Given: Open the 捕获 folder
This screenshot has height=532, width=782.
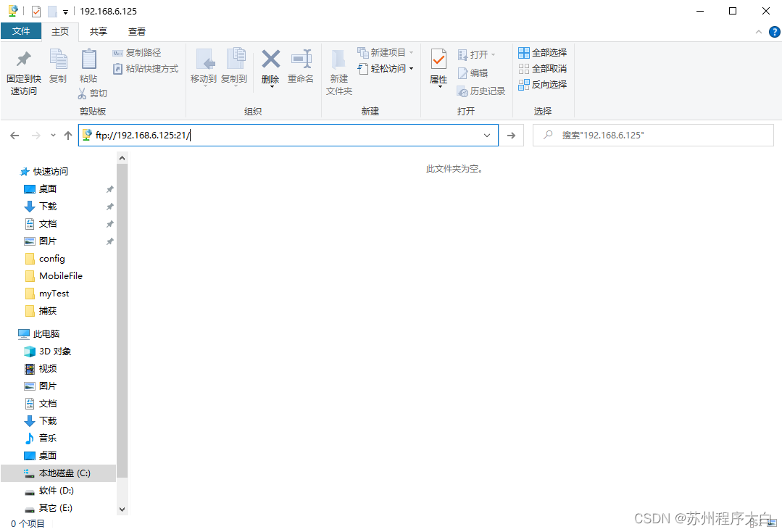Looking at the screenshot, I should [41, 311].
